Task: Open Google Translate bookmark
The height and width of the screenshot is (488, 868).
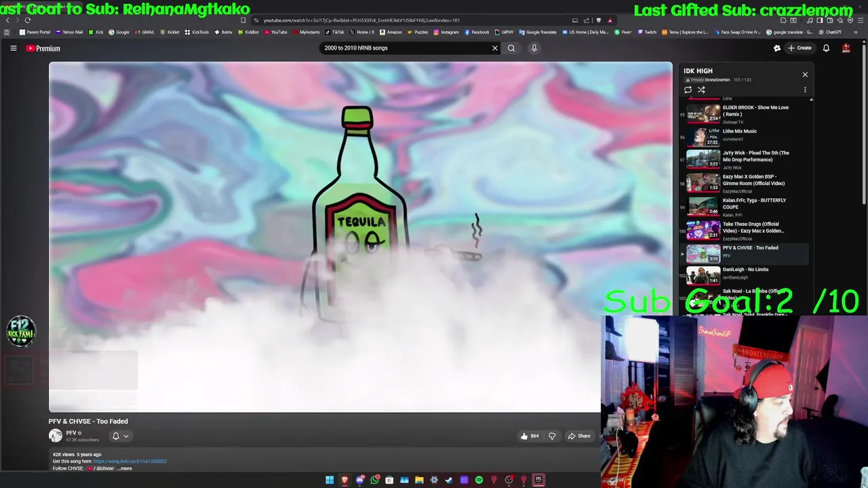Action: 538,32
